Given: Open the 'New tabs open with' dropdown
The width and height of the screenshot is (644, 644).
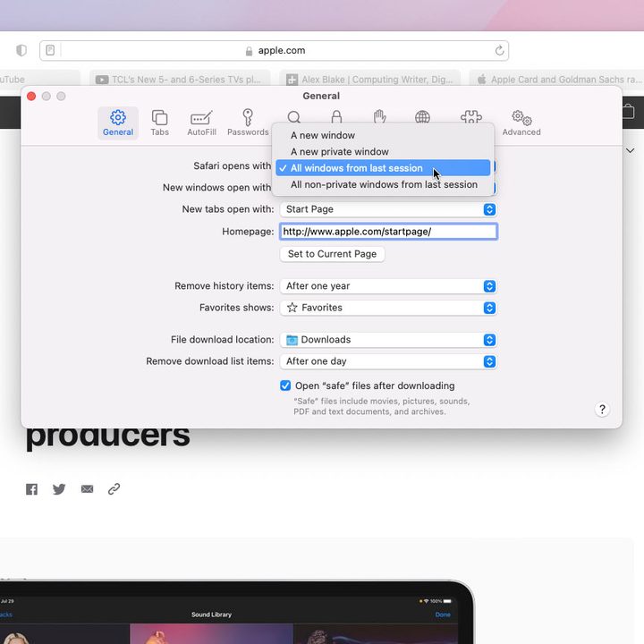Looking at the screenshot, I should [x=388, y=209].
